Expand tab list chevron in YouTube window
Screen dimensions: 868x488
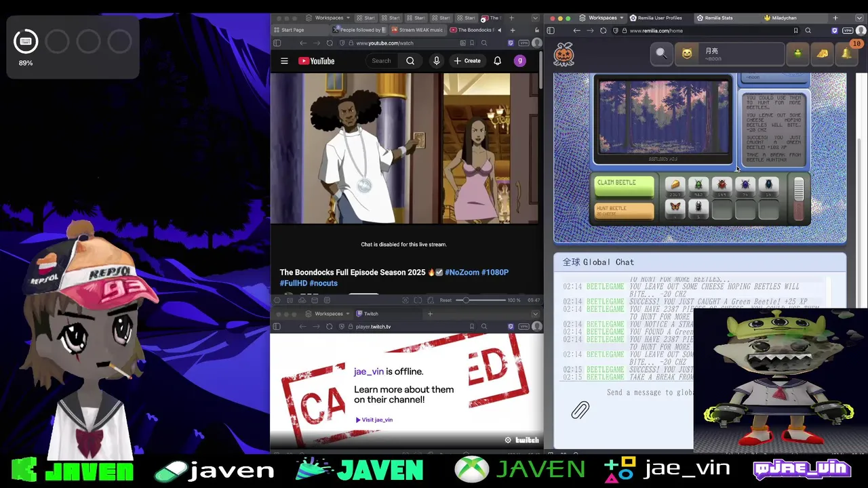[535, 18]
